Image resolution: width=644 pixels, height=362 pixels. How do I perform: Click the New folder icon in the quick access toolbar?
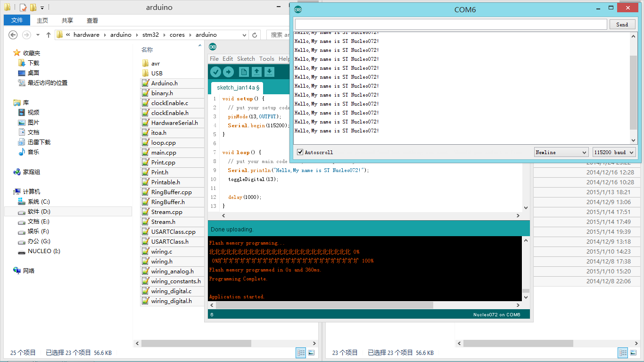click(x=33, y=8)
